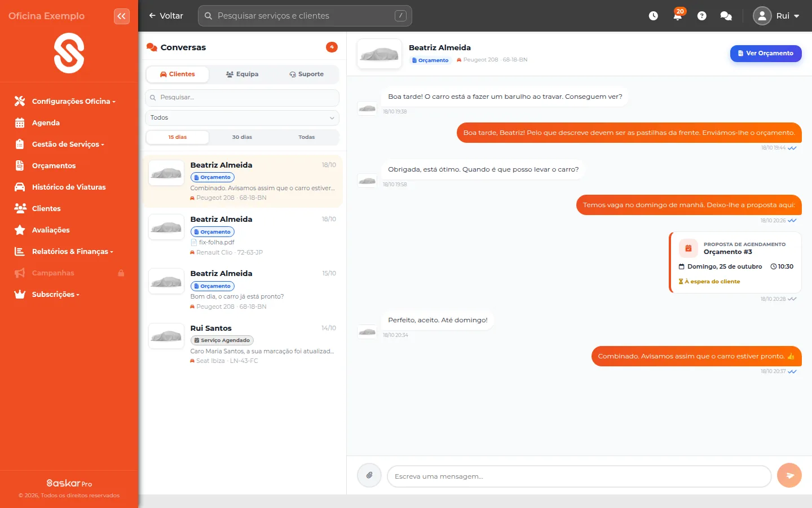The width and height of the screenshot is (812, 508).
Task: Open Avaliações from the sidebar
Action: 51,230
